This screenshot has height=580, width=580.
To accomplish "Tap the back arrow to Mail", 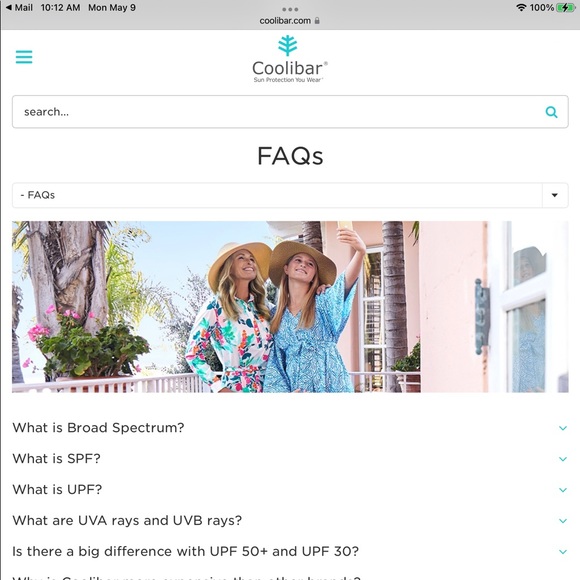I will (x=9, y=7).
